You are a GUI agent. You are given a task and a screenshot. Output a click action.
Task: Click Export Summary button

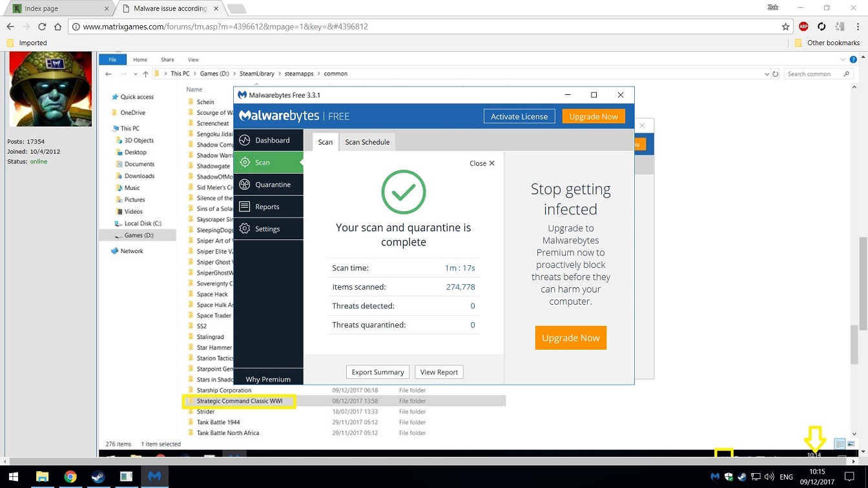[378, 372]
